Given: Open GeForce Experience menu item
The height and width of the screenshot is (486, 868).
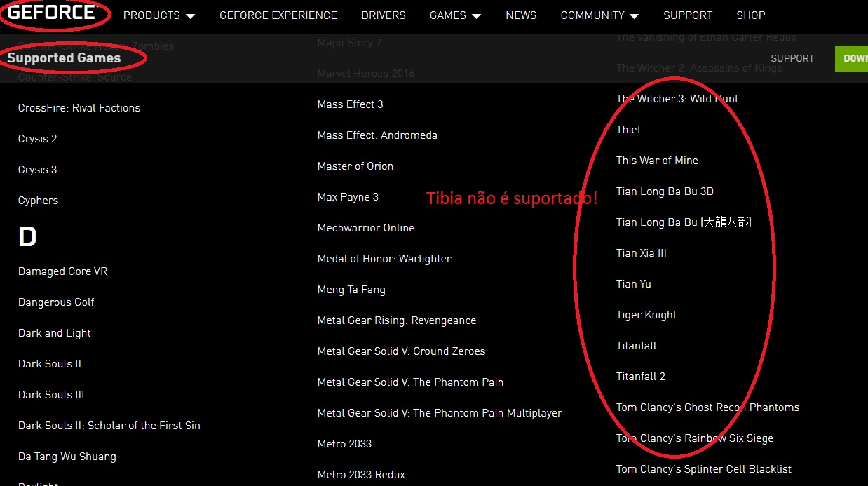Looking at the screenshot, I should pos(278,15).
